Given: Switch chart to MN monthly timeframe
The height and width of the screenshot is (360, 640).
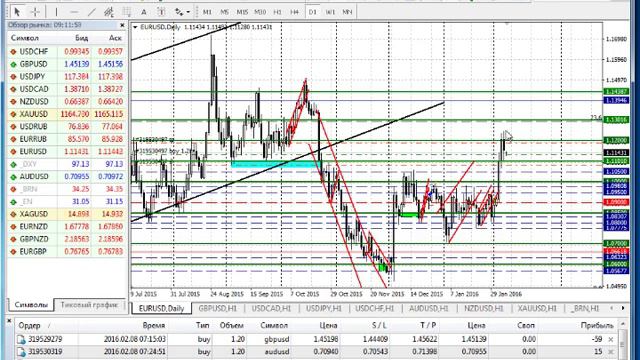Looking at the screenshot, I should 347,12.
